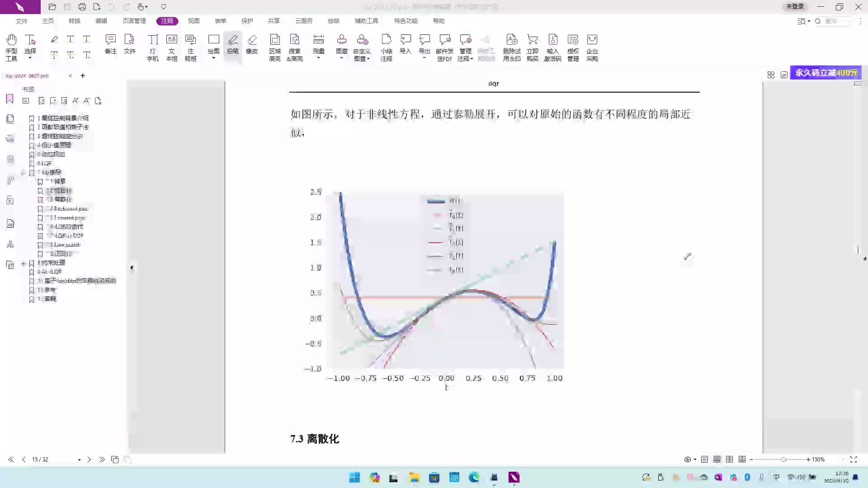Click the 删除试用水印 watermark removal icon
Image resolution: width=868 pixels, height=488 pixels.
pyautogui.click(x=512, y=47)
